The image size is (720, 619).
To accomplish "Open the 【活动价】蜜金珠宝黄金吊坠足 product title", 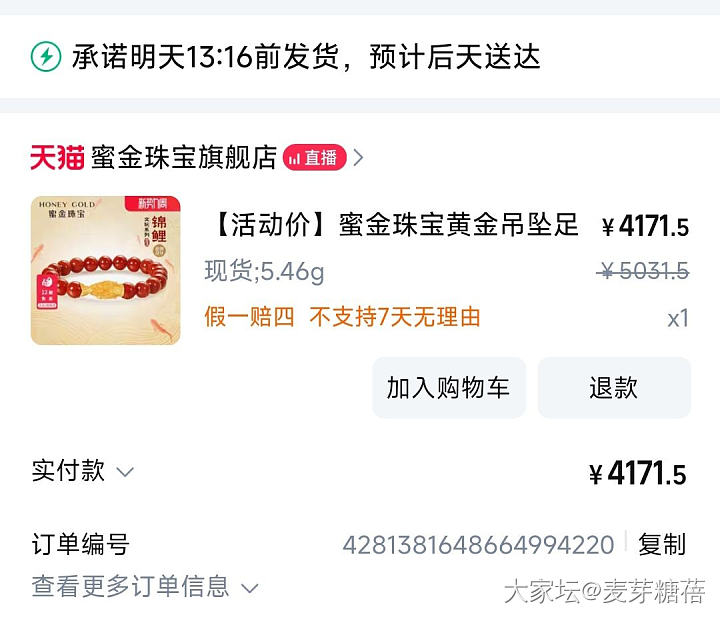I will 395,225.
